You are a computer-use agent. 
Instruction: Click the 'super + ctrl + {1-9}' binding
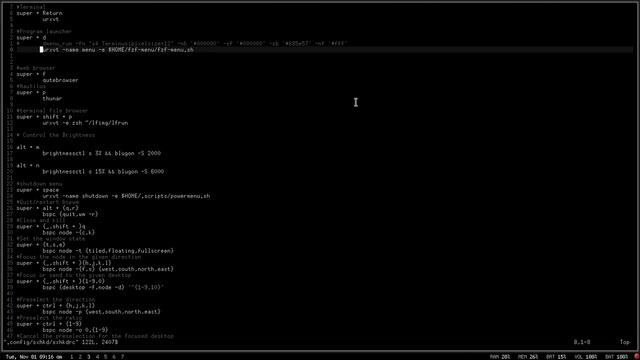click(49, 324)
